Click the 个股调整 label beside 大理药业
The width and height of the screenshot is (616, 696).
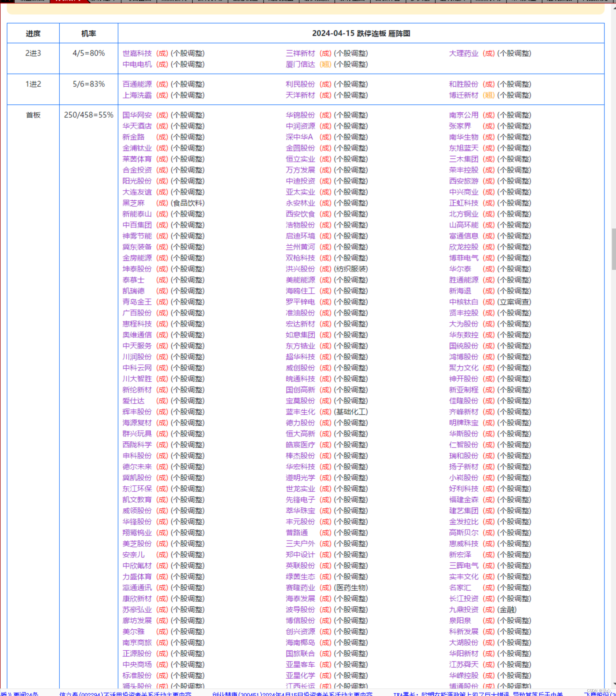514,53
